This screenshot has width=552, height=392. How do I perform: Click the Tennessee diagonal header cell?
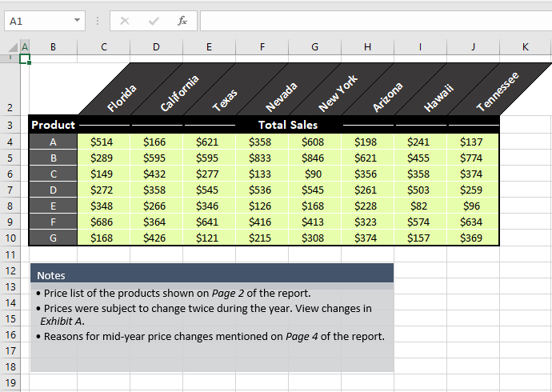(498, 91)
